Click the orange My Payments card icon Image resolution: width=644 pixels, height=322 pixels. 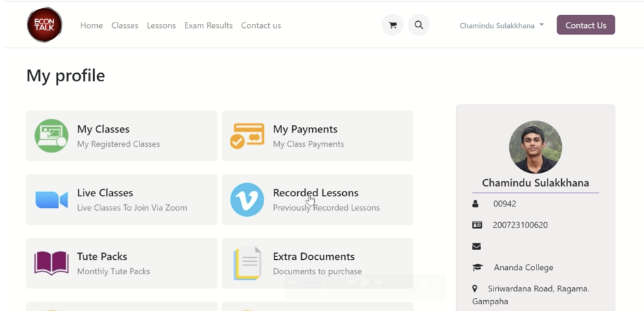pyautogui.click(x=247, y=136)
